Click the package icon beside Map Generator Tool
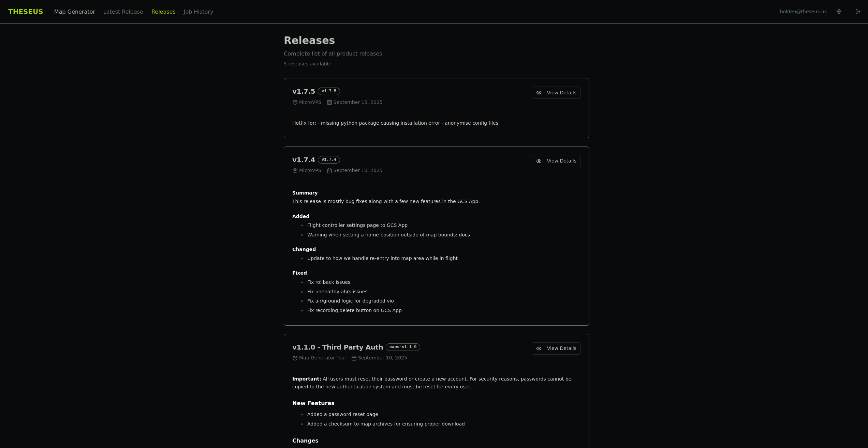This screenshot has height=448, width=868. pos(295,358)
